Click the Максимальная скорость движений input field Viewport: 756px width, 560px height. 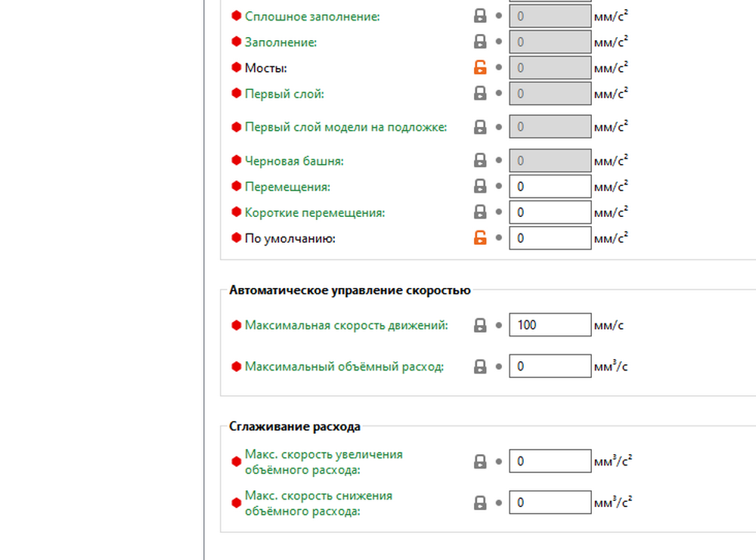pyautogui.click(x=550, y=325)
